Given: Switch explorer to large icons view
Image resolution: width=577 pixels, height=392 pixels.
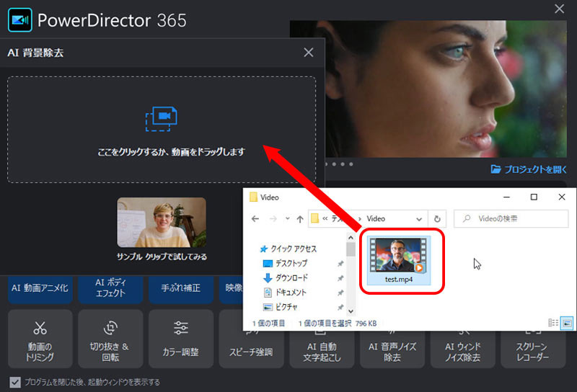Looking at the screenshot, I should tap(567, 323).
